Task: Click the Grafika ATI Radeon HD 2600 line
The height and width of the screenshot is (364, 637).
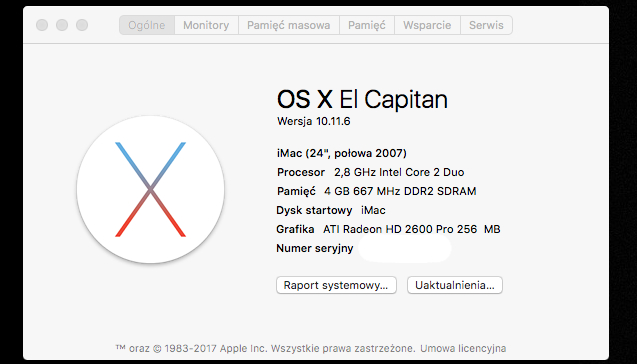Action: (388, 230)
